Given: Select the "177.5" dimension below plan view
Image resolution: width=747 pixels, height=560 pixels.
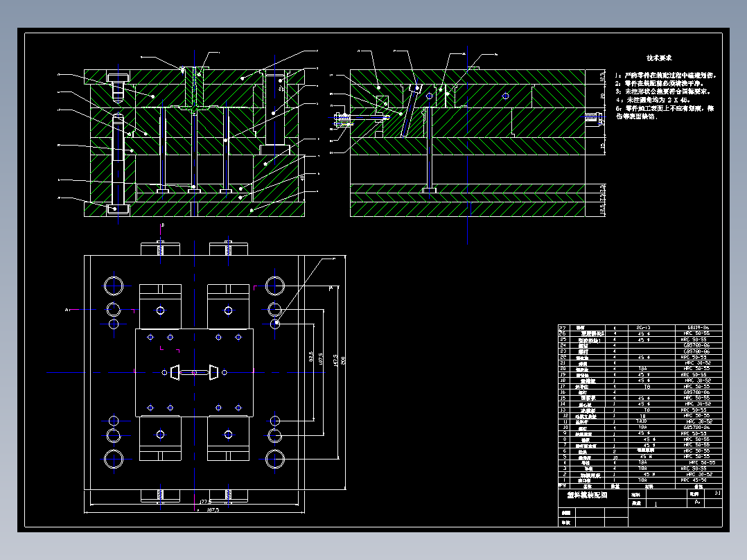Looking at the screenshot, I should click(205, 502).
